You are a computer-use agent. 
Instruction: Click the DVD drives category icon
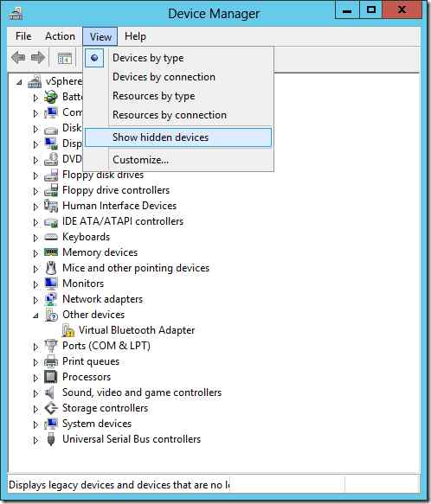pyautogui.click(x=51, y=159)
